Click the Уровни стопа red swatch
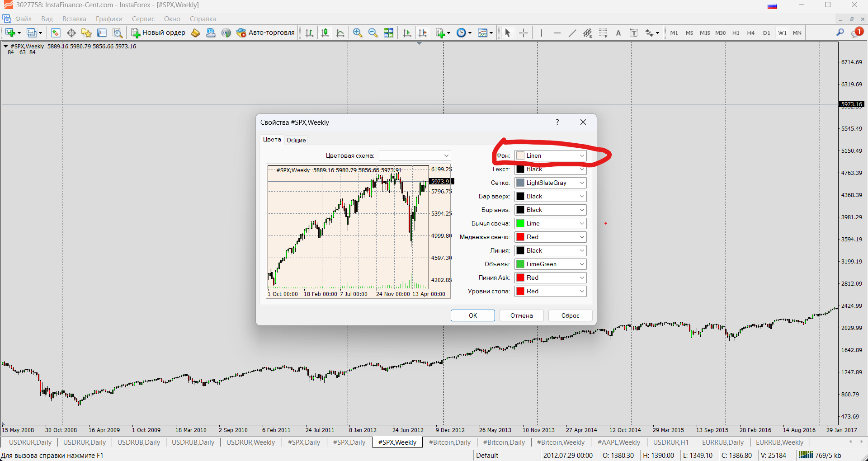Image resolution: width=868 pixels, height=461 pixels. (x=520, y=291)
